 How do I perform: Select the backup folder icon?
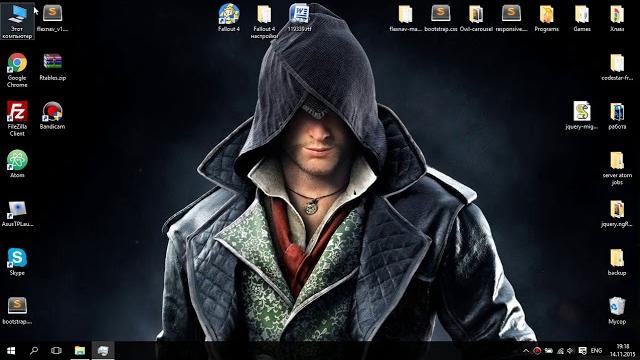click(617, 262)
